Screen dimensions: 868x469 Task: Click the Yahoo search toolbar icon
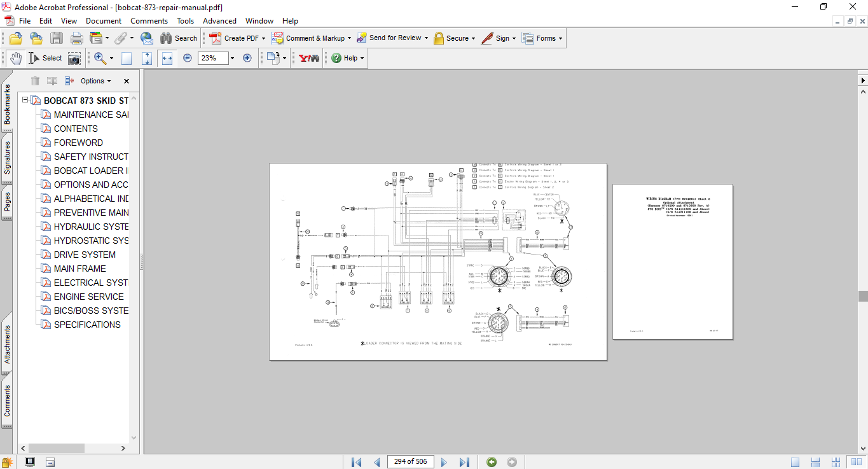[x=309, y=58]
